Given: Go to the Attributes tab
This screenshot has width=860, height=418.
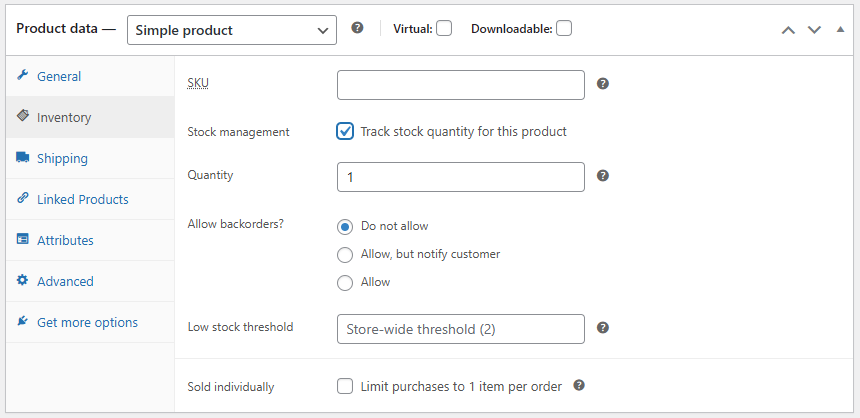Looking at the screenshot, I should (90, 240).
